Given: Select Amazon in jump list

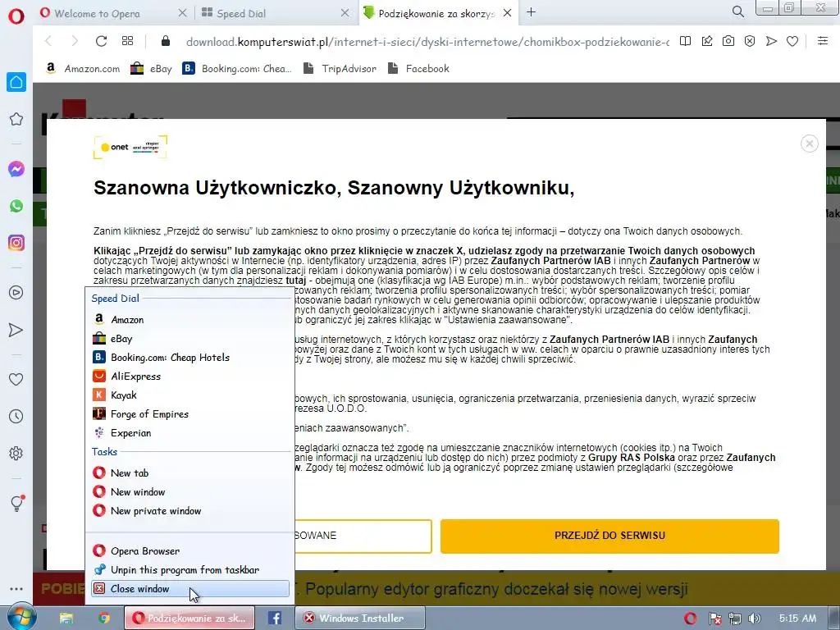Looking at the screenshot, I should click(x=190, y=319).
